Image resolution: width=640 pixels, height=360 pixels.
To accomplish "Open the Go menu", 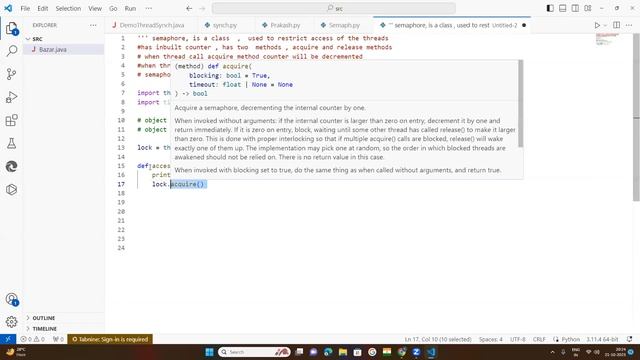I will coord(113,8).
